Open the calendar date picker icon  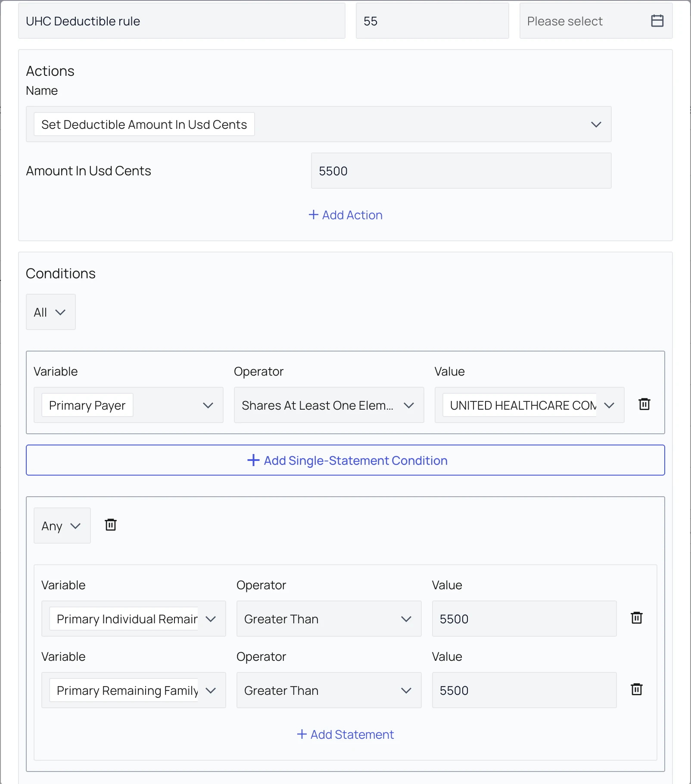[657, 21]
